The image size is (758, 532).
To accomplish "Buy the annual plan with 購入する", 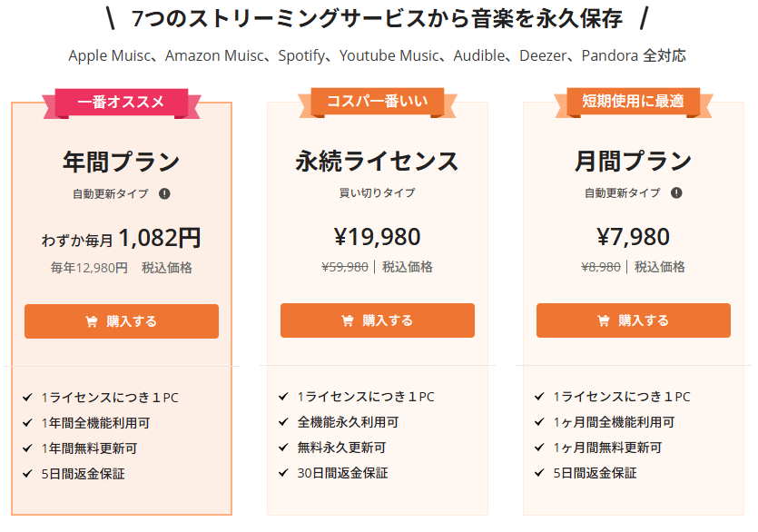I will 122,321.
